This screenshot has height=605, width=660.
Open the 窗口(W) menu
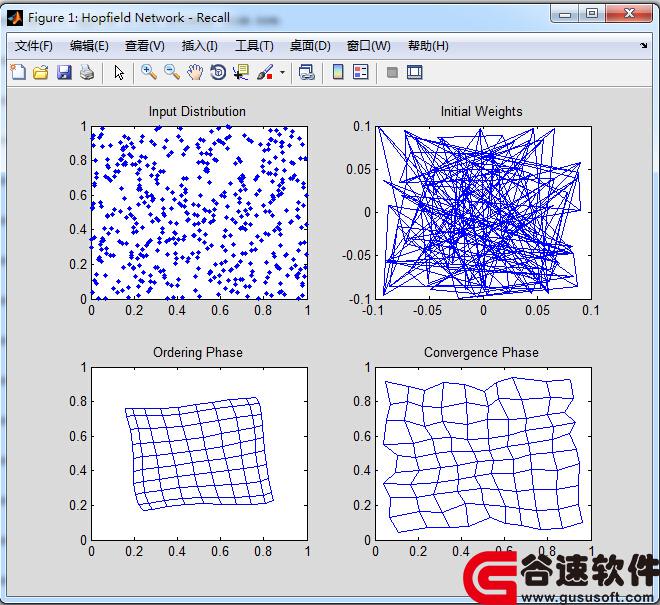point(369,45)
